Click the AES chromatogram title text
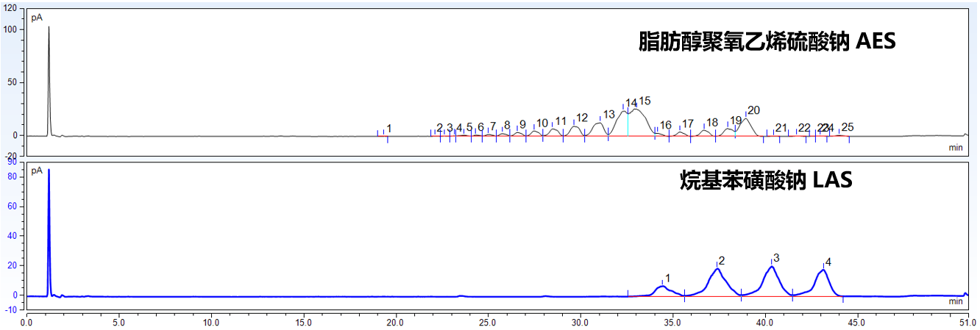This screenshot has width=980, height=330. [x=767, y=41]
